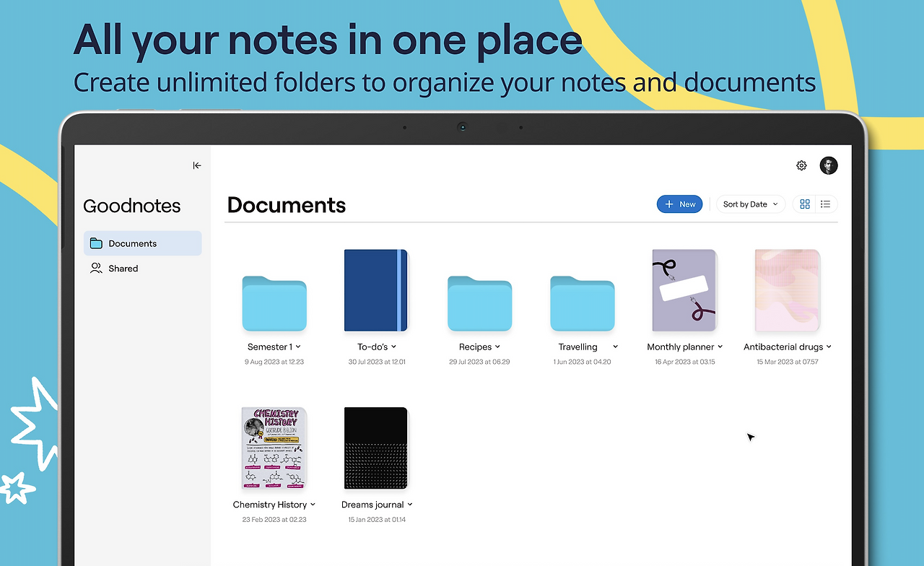Switch to grid view

coord(805,204)
